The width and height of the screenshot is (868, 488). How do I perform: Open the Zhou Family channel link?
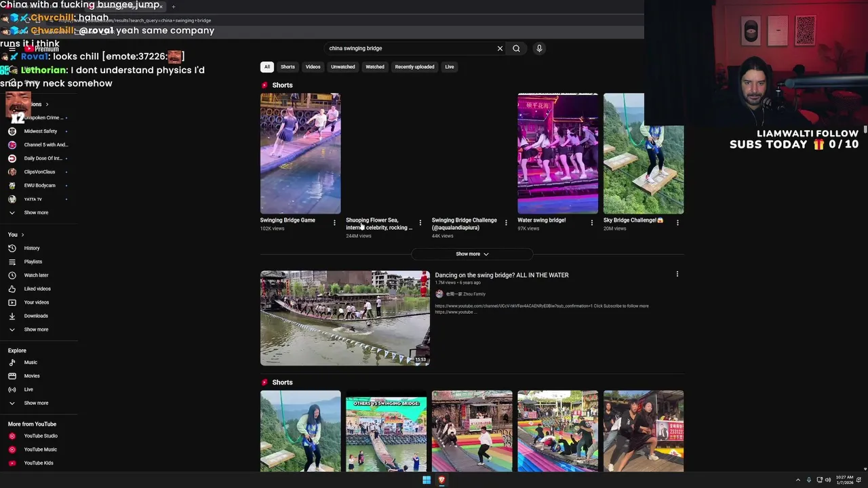tap(466, 294)
